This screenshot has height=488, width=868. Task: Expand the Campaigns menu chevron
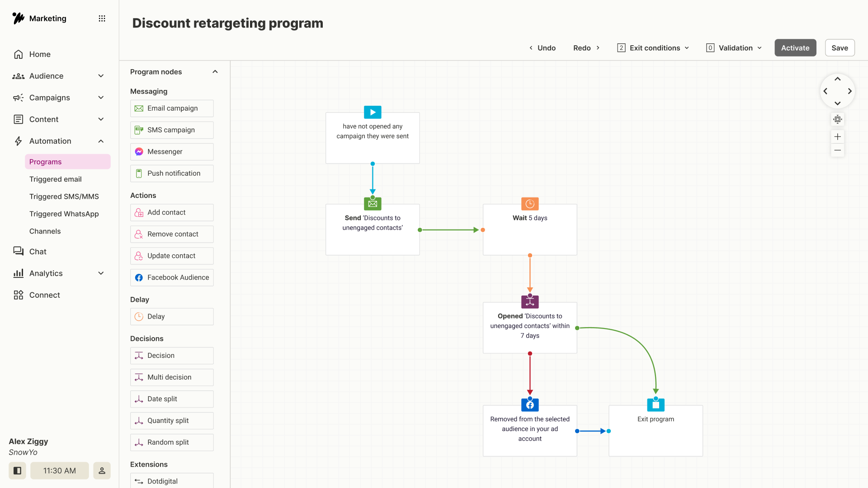(101, 98)
